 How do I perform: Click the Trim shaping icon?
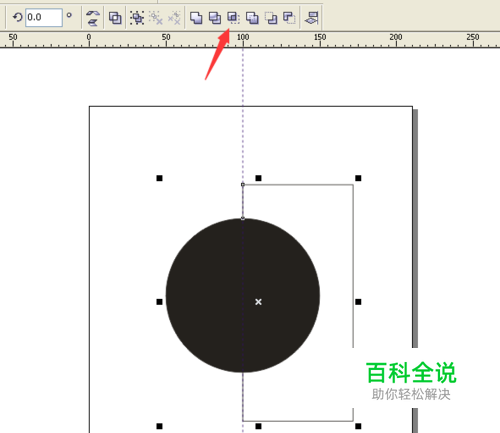point(215,18)
